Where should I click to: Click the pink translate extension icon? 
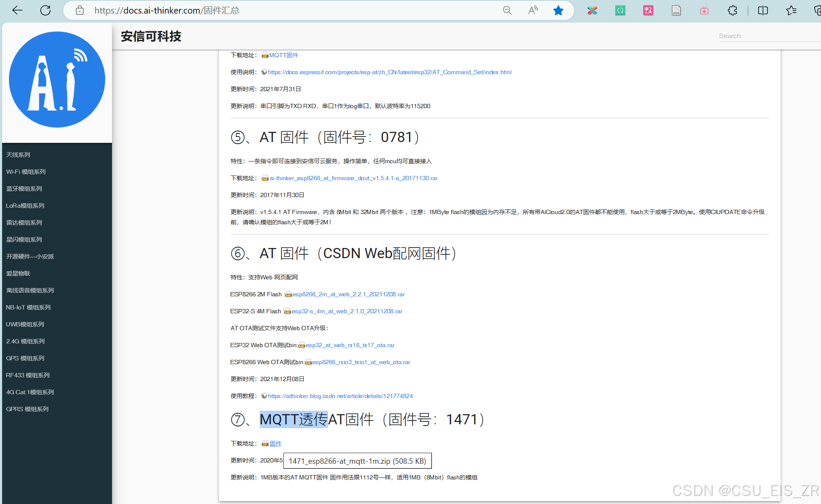click(648, 10)
